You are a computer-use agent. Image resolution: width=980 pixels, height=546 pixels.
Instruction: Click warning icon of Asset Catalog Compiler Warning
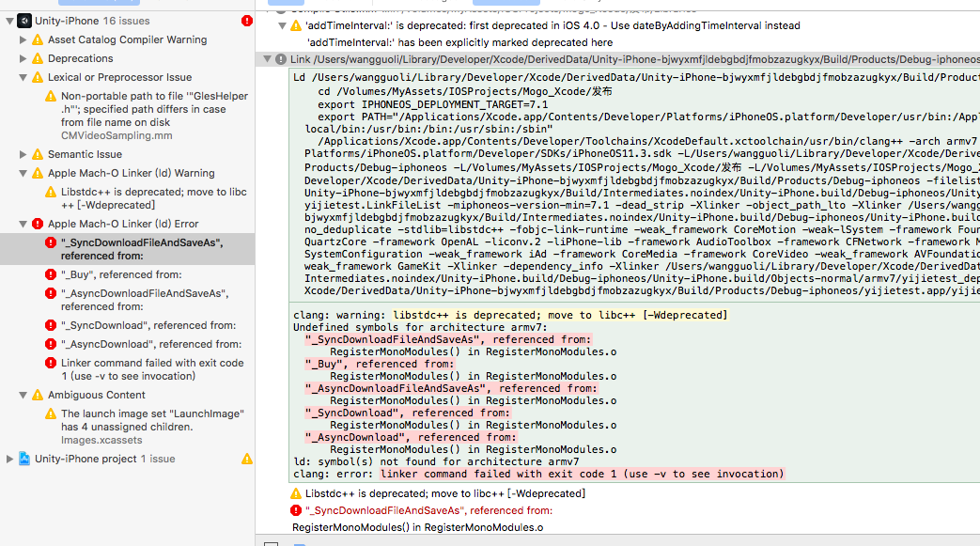[x=38, y=40]
